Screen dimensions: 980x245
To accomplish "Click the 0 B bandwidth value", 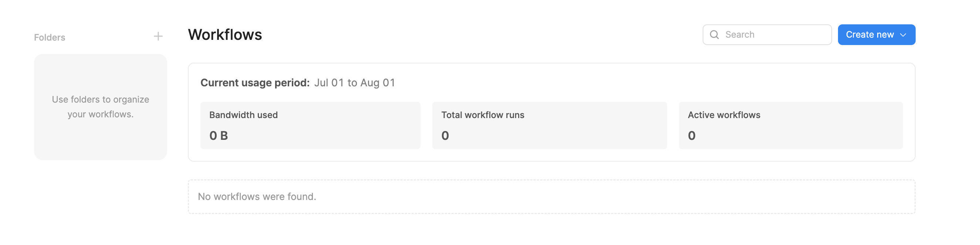I will pyautogui.click(x=218, y=136).
